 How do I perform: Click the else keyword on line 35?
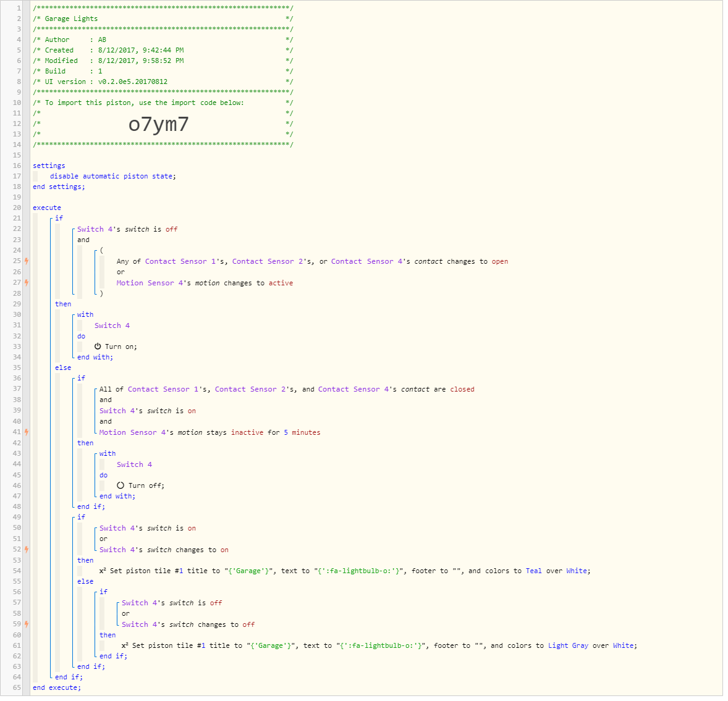click(63, 369)
